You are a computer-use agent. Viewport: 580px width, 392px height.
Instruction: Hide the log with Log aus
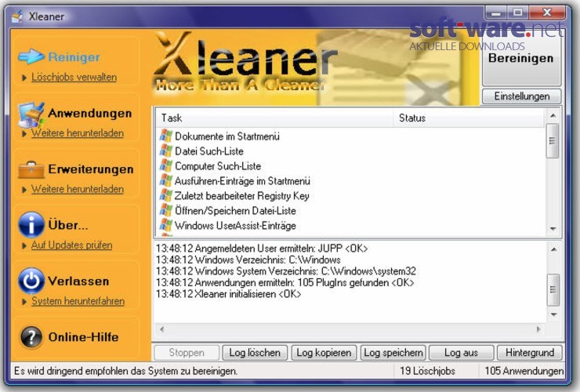click(462, 352)
